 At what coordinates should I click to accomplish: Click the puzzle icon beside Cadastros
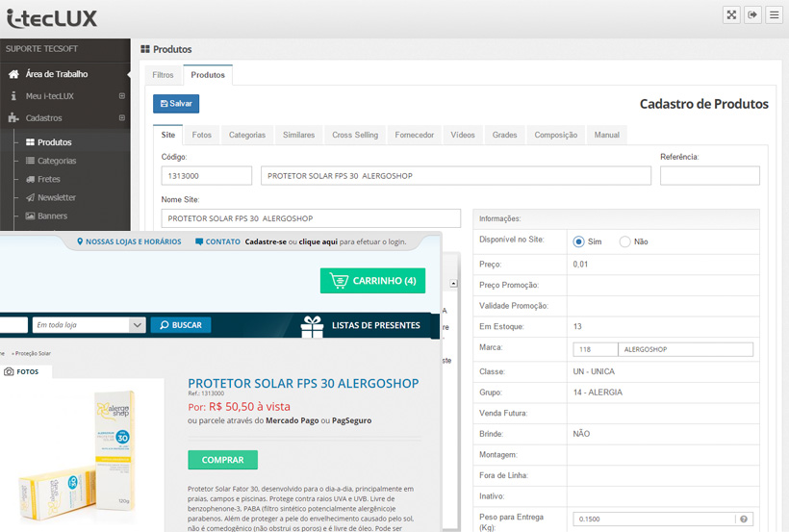coord(13,117)
